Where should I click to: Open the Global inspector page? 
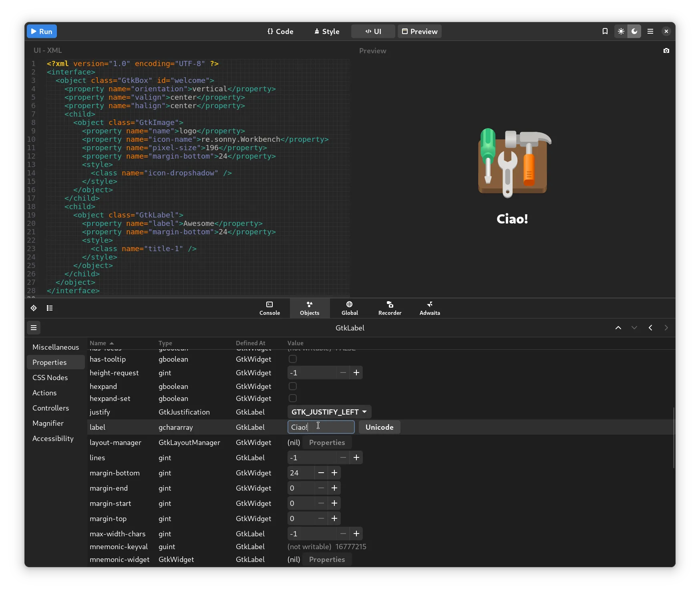click(350, 308)
